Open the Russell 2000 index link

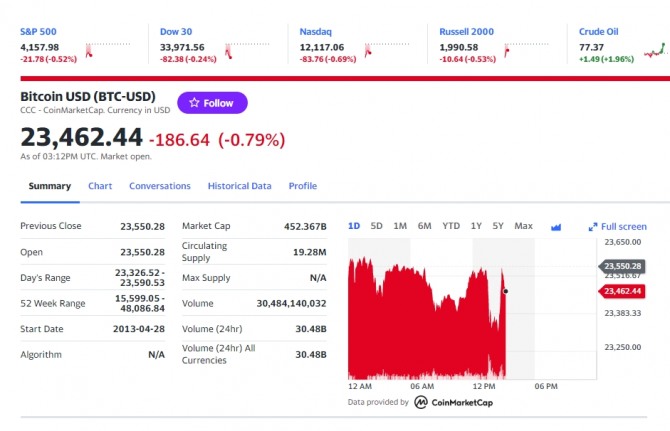pyautogui.click(x=466, y=32)
